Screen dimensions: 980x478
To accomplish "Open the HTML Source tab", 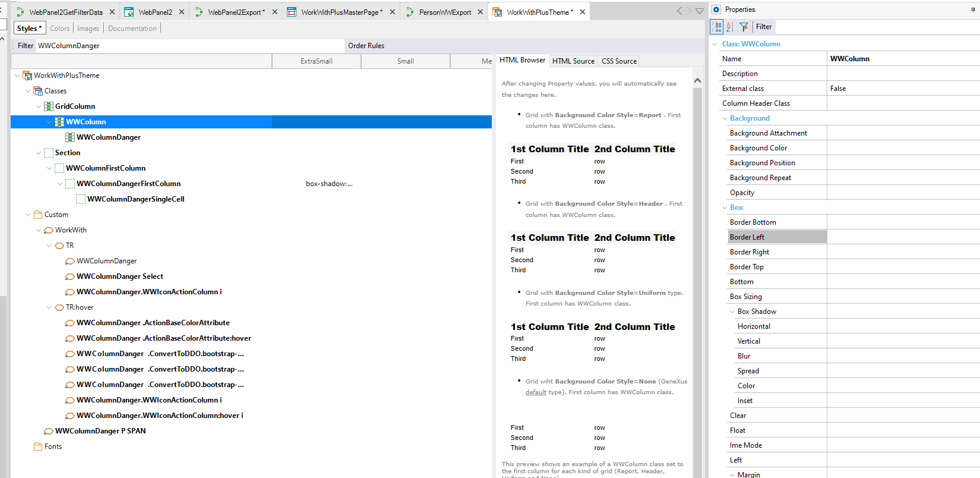I will pyautogui.click(x=573, y=61).
